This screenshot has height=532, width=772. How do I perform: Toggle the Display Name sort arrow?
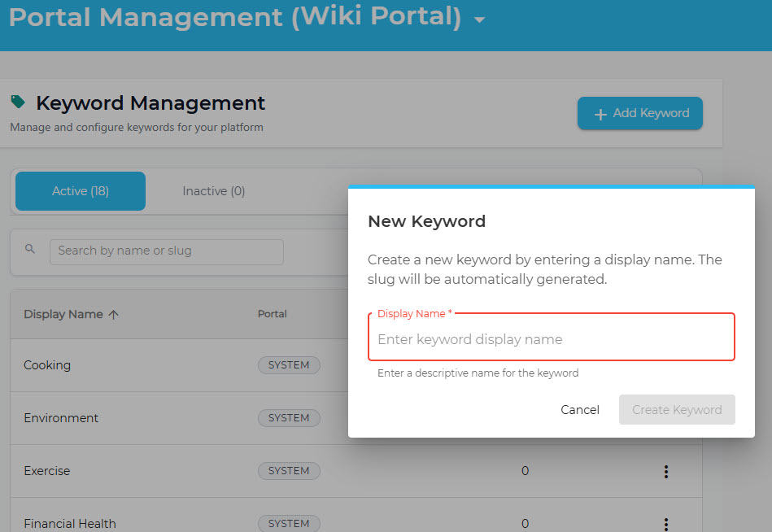click(x=113, y=315)
